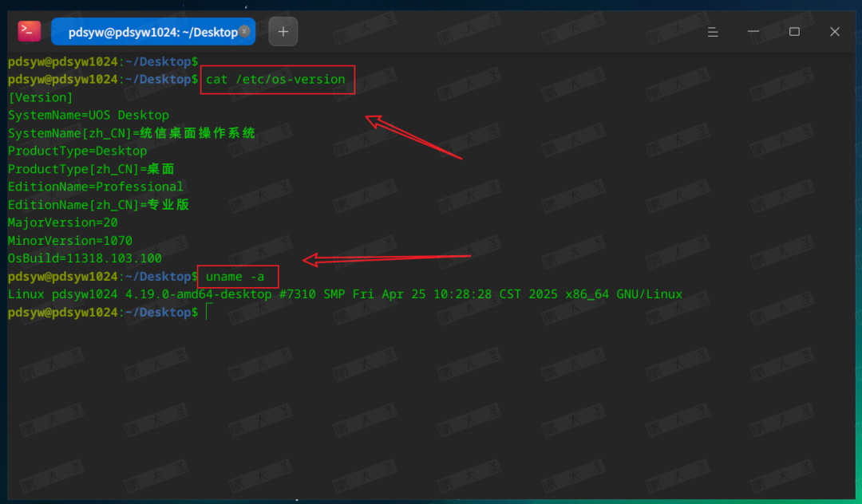
Task: Click the first empty pdsyw@pdsyw1024 prompt line
Action: 103,61
